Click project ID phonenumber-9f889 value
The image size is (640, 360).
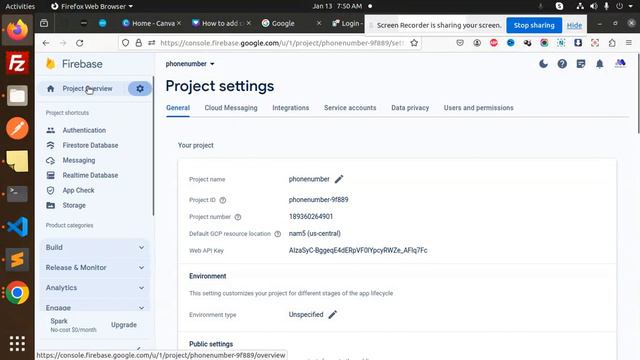[x=318, y=200]
